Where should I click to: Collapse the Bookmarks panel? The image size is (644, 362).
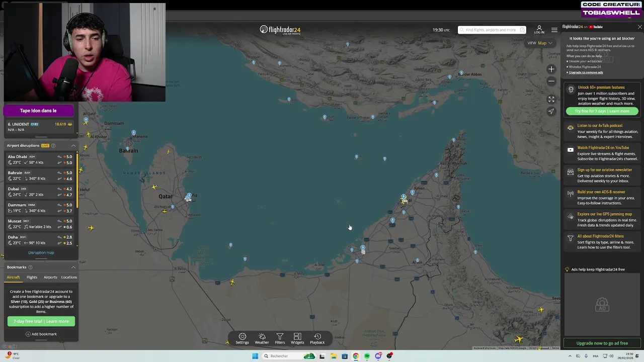(x=73, y=267)
